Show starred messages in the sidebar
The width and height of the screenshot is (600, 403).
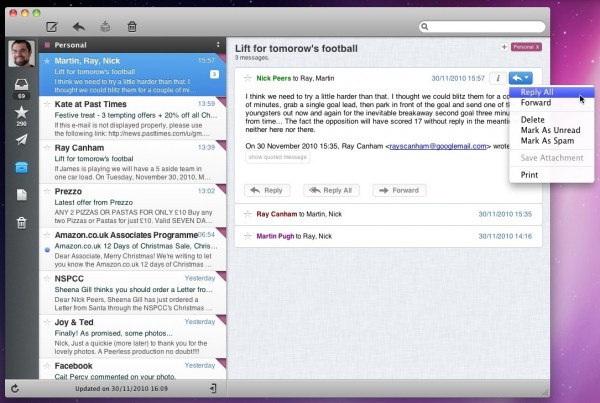tap(21, 110)
